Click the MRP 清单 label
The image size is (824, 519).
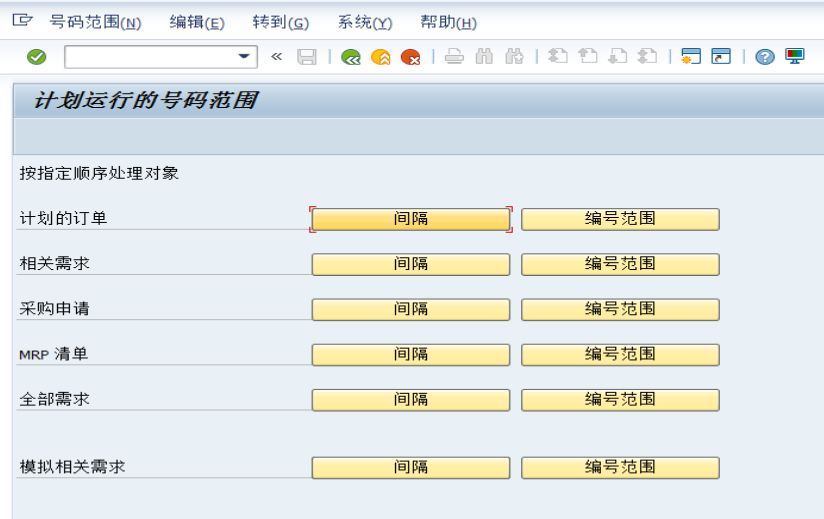click(x=54, y=354)
